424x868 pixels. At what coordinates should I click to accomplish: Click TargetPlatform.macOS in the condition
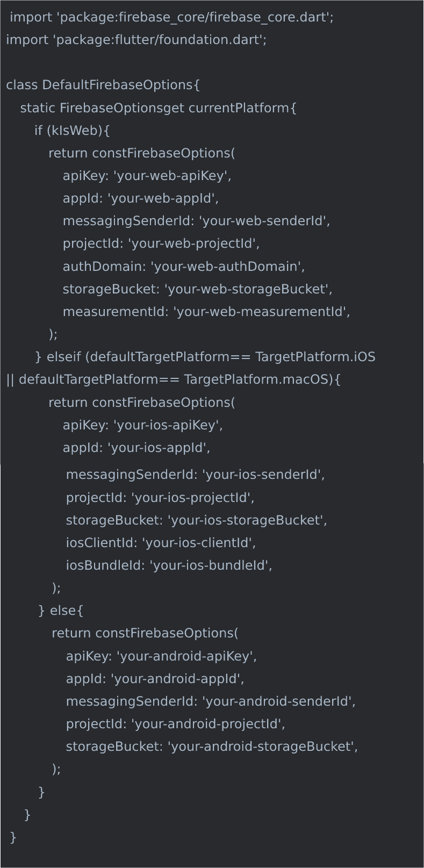256,379
